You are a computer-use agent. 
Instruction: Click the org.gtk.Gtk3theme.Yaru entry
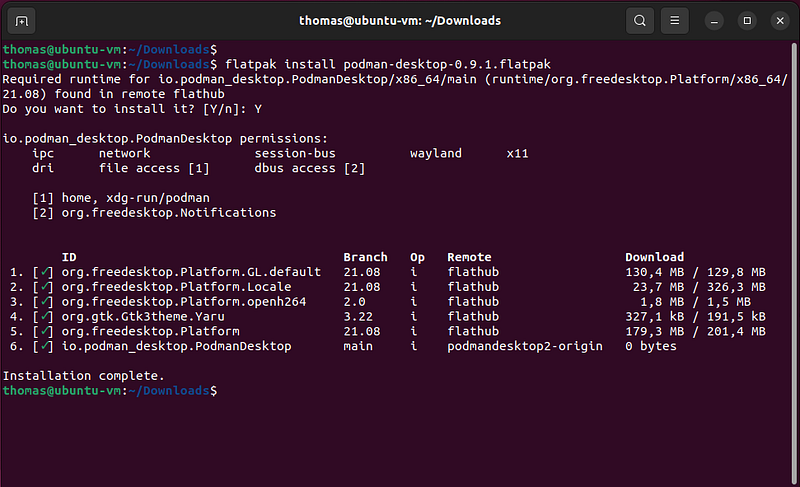(x=143, y=317)
